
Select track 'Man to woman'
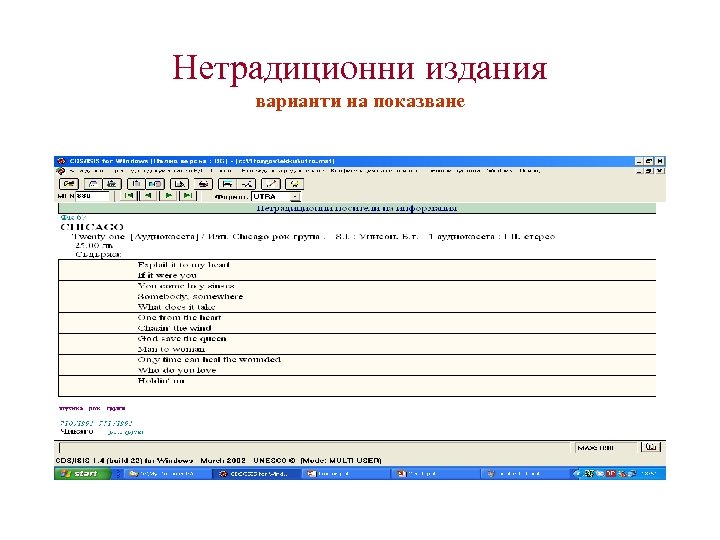tap(171, 349)
